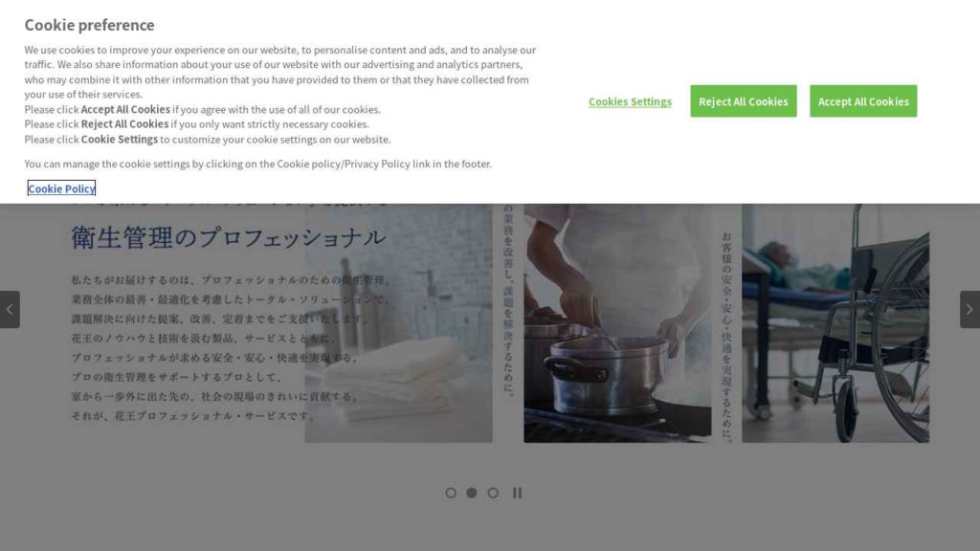Open the Cookie Policy link

click(61, 188)
